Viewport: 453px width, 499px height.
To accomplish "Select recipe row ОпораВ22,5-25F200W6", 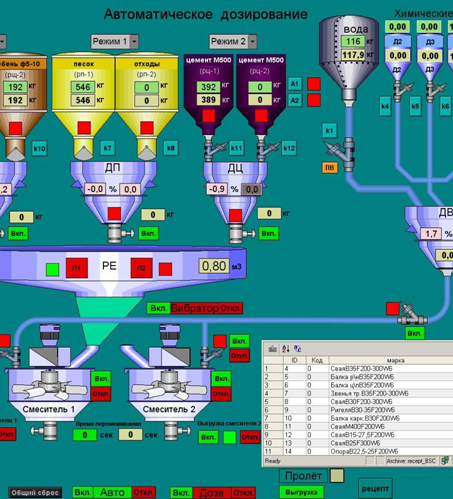I will tap(358, 451).
